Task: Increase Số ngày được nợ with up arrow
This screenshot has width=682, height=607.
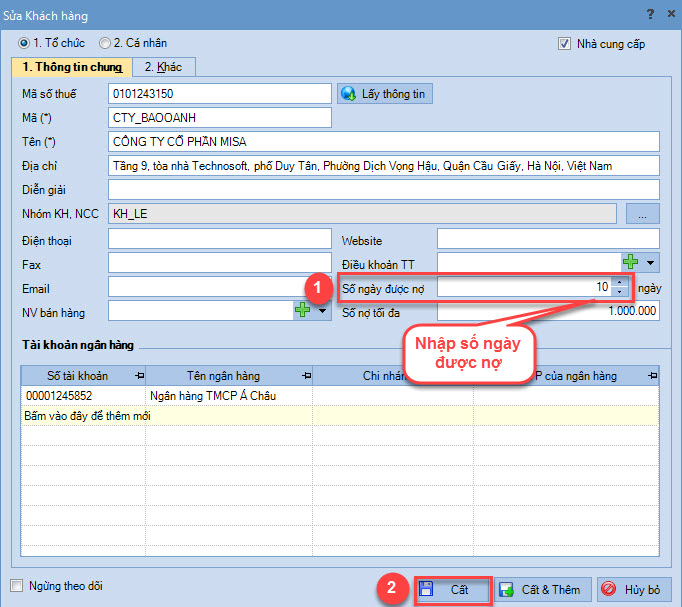Action: [x=619, y=282]
